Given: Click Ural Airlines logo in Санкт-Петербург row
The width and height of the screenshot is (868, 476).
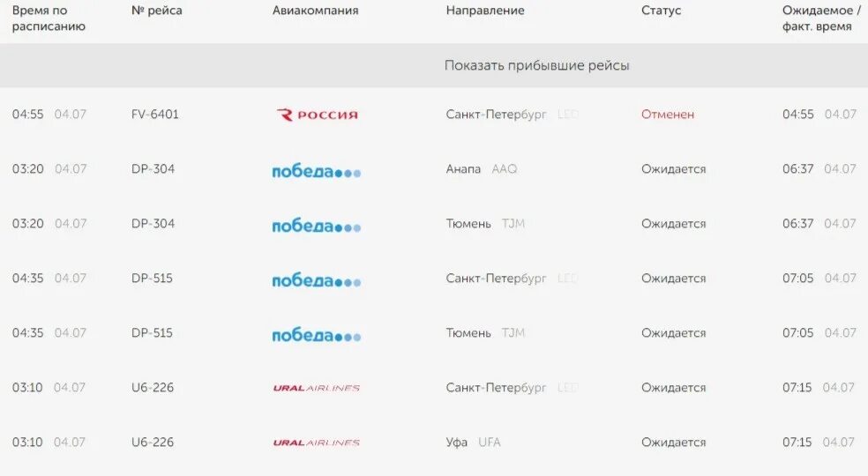Looking at the screenshot, I should [316, 388].
